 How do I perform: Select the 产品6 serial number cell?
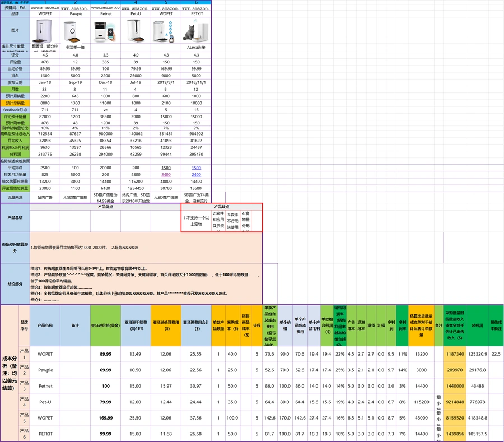tap(24, 434)
